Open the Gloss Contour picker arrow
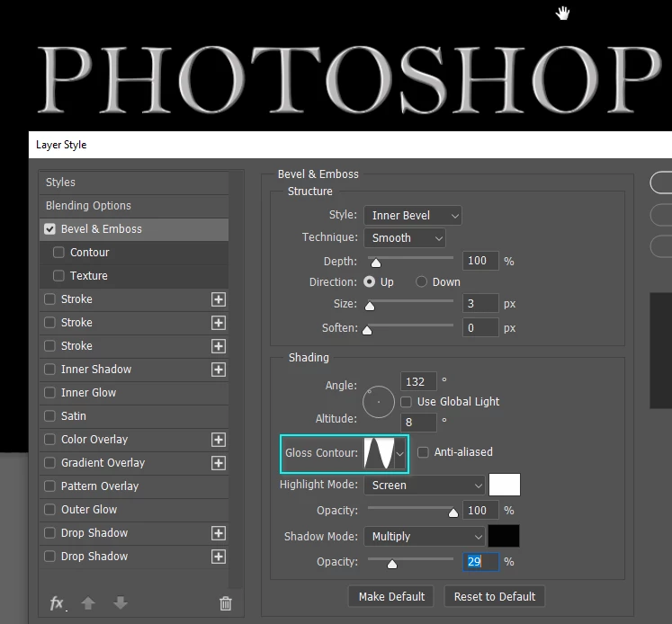This screenshot has height=624, width=672. [x=399, y=453]
